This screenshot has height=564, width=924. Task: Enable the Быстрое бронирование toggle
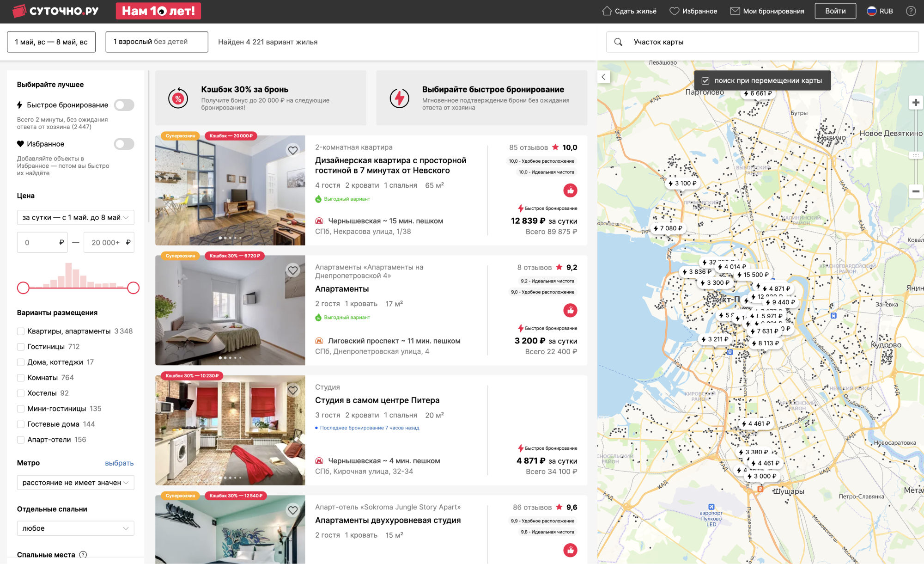124,105
